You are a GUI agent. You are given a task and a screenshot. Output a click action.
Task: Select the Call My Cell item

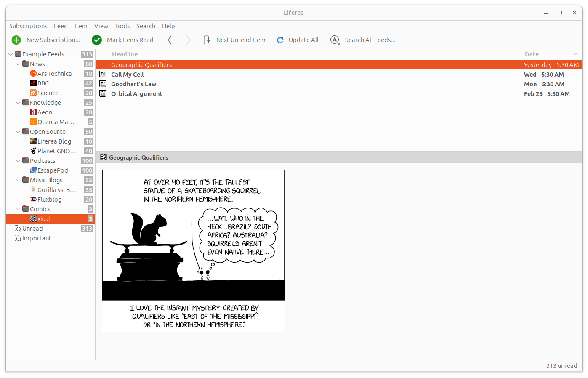pos(127,75)
